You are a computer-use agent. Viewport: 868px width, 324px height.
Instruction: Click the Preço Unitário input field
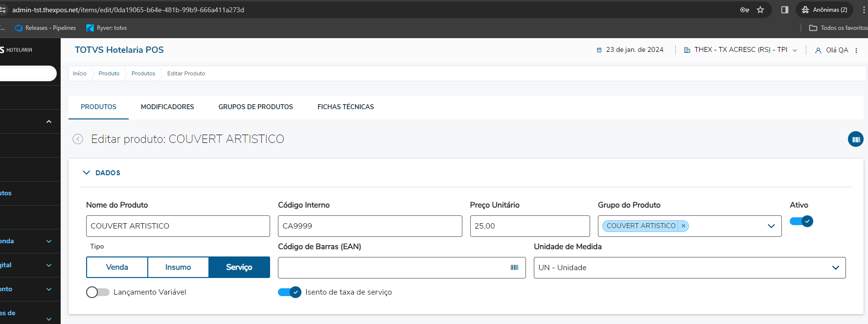point(529,226)
